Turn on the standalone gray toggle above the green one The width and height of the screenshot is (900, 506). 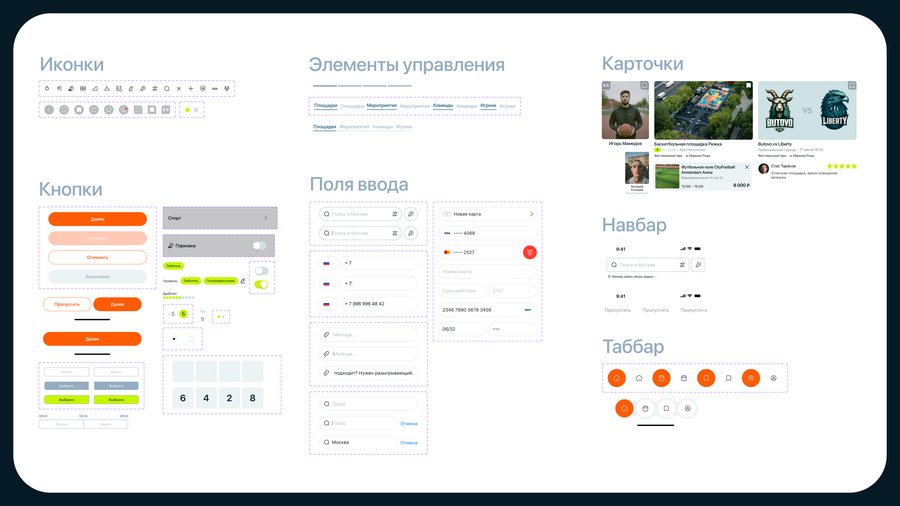point(261,271)
